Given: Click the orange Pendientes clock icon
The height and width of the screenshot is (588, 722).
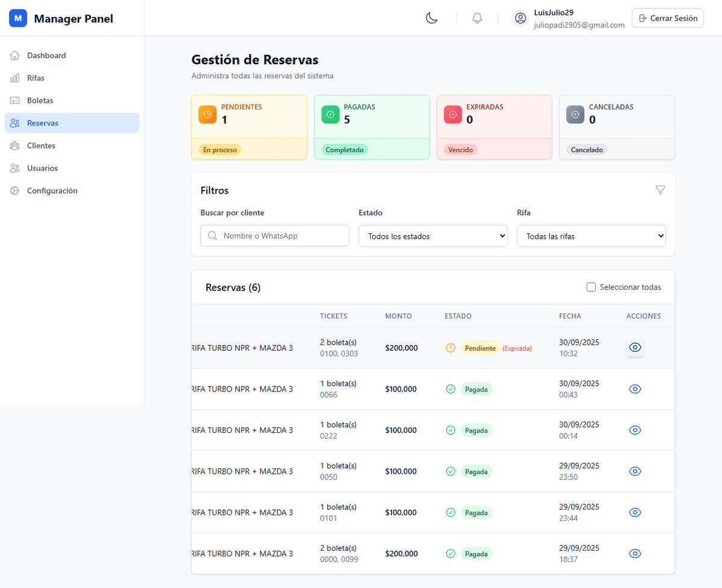Looking at the screenshot, I should point(208,114).
